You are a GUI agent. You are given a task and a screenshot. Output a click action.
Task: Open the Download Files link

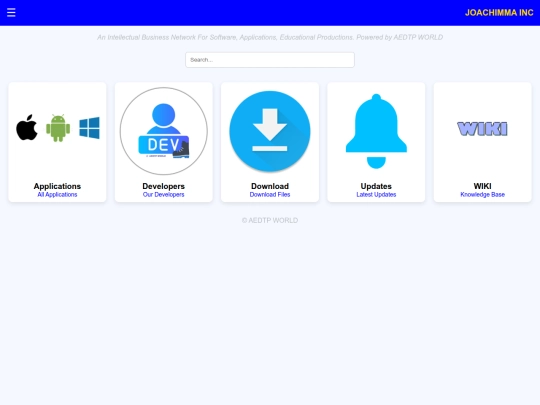pos(270,195)
